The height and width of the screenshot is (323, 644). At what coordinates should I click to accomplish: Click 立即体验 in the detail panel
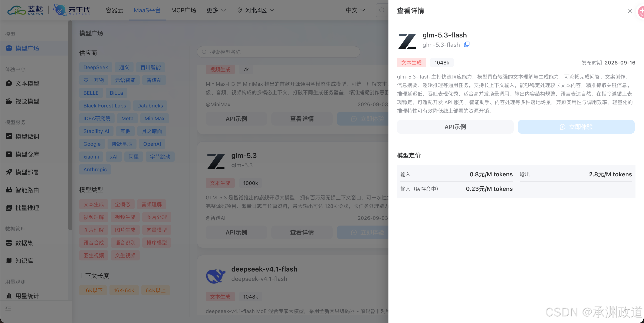pyautogui.click(x=576, y=127)
